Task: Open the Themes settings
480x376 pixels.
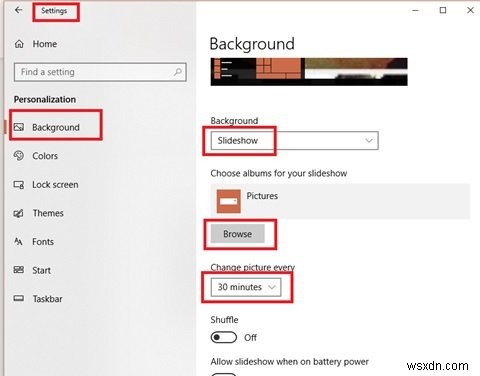Action: (48, 213)
